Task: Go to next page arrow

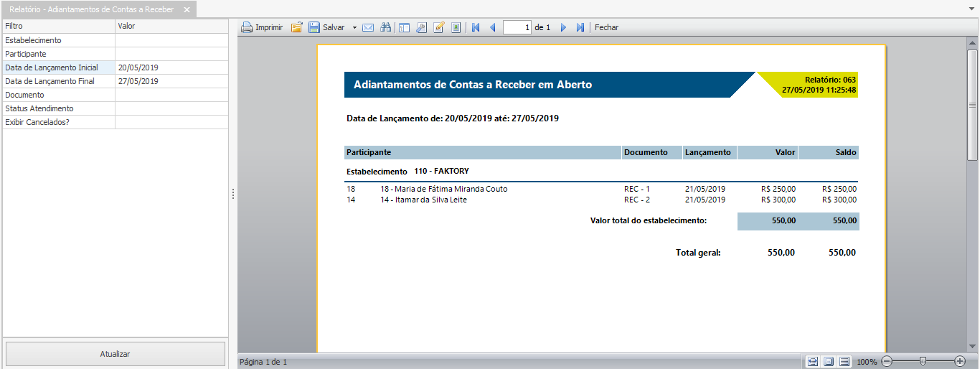Action: coord(563,27)
